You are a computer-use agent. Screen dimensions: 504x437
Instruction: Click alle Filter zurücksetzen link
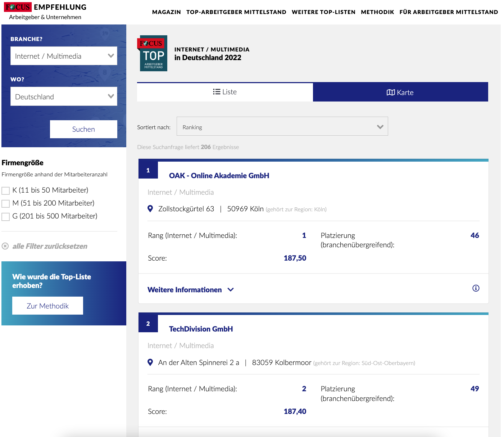coord(50,246)
